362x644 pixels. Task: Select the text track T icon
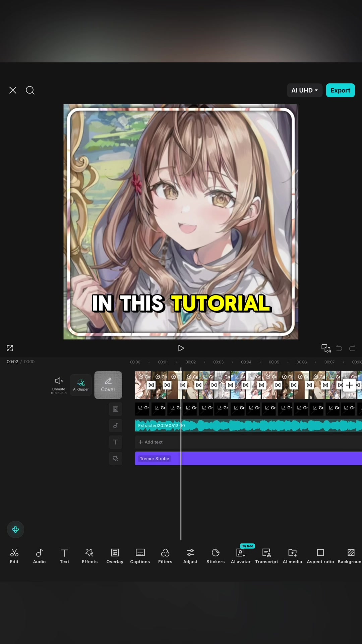point(116,442)
